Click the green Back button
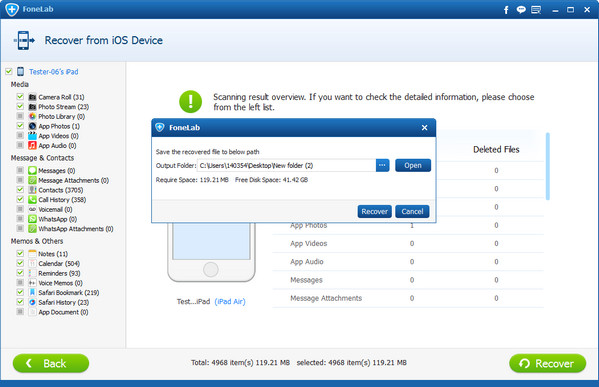Viewport: 599px width, 387px height. [51, 363]
